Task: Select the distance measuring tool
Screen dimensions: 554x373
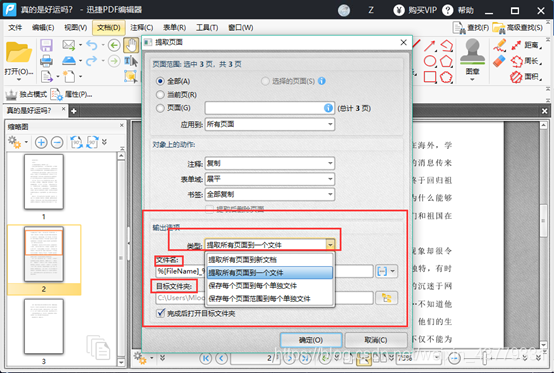Action: coord(526,45)
